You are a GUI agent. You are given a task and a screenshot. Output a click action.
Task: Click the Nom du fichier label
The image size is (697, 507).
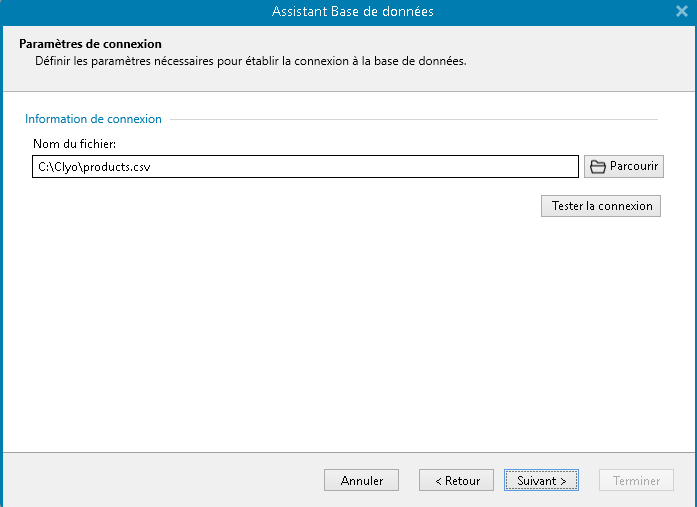[x=74, y=144]
